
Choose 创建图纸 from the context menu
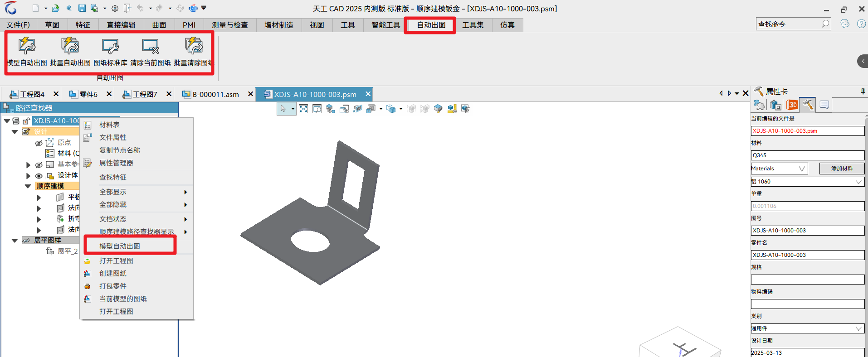113,273
